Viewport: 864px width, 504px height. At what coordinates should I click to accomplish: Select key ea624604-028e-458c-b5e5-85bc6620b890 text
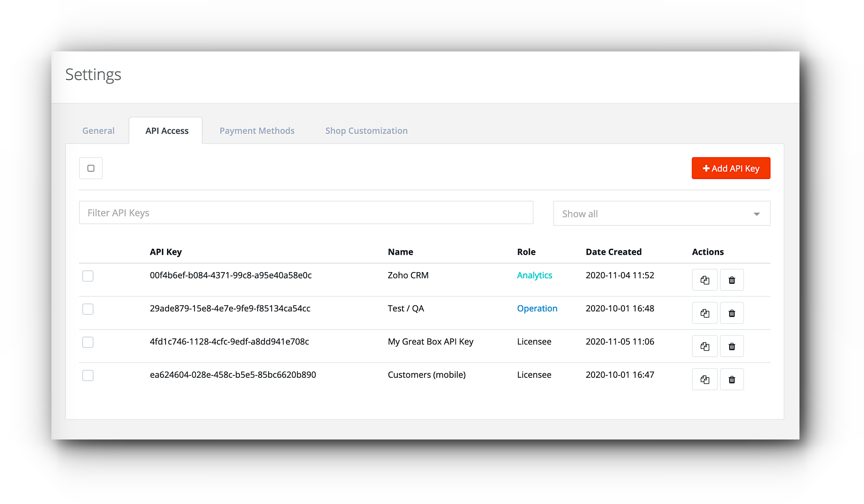pos(233,375)
